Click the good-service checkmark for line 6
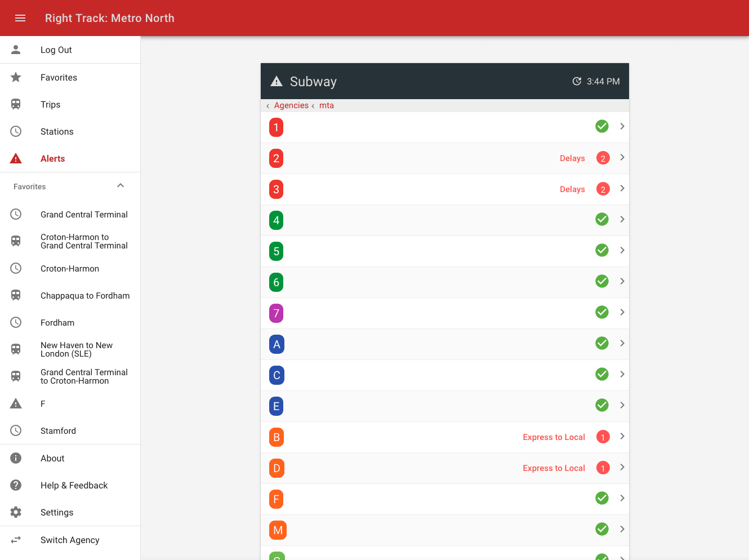Viewport: 749px width, 560px height. pos(602,281)
